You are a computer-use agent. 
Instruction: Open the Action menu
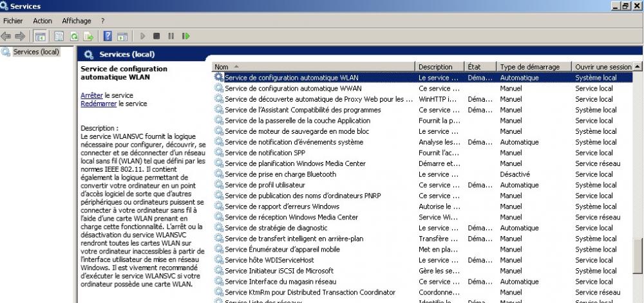click(x=43, y=21)
